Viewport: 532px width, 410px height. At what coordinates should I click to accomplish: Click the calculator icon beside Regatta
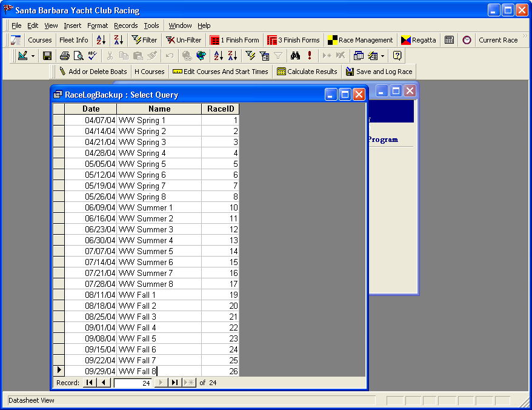click(449, 40)
